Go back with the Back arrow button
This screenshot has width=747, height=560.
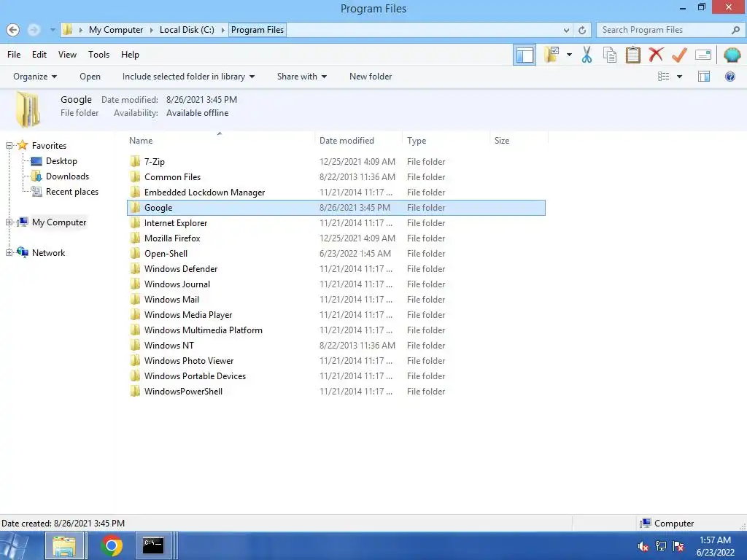click(13, 30)
